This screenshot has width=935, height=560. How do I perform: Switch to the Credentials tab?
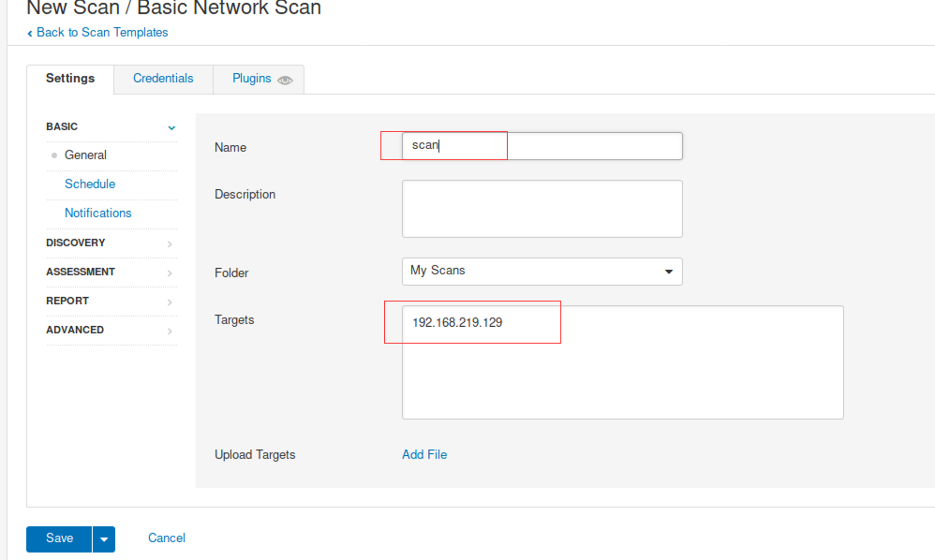tap(163, 78)
